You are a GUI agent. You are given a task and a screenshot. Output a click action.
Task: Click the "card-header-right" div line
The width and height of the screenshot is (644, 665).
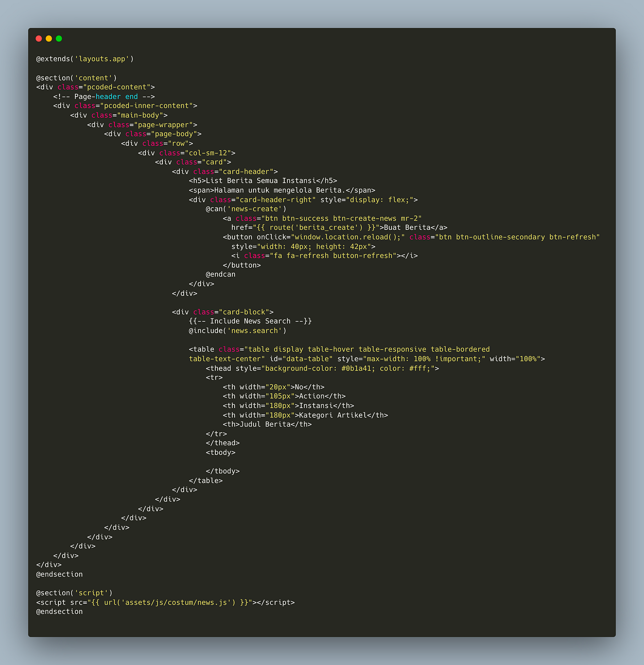pyautogui.click(x=303, y=199)
